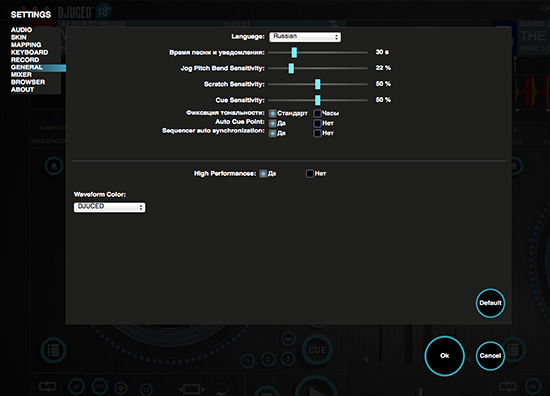Click the dimmed CUE button on the deck
Screen dimensions: 550x396
(317, 350)
